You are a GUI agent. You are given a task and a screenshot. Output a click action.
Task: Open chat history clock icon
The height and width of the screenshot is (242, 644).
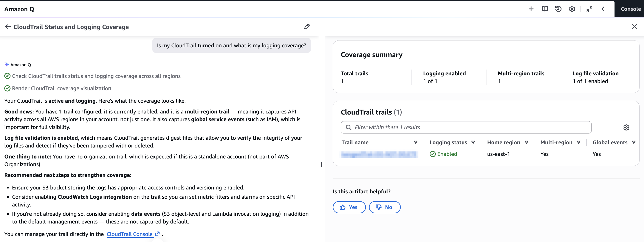558,9
